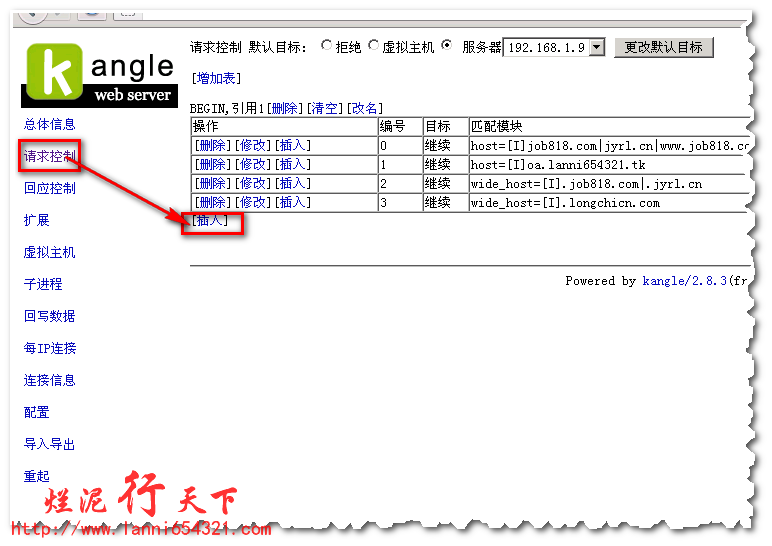Delete rule number 0 via 删除
Image resolution: width=772 pixels, height=546 pixels.
(212, 146)
